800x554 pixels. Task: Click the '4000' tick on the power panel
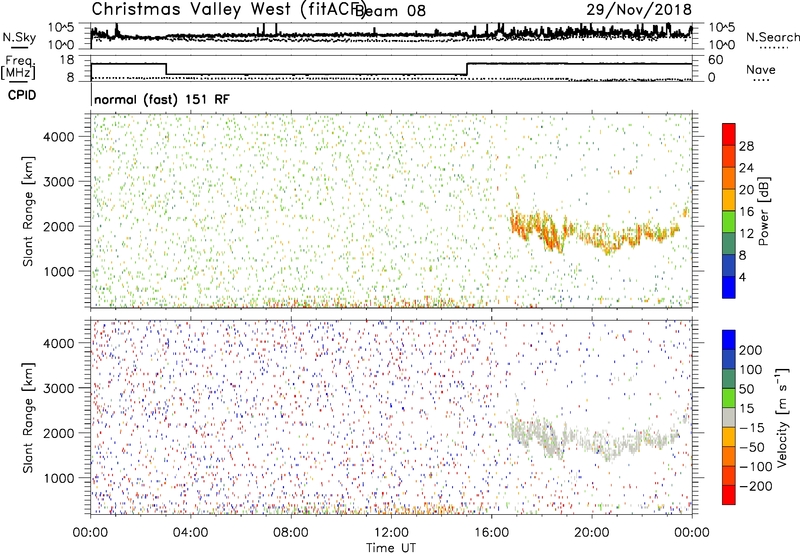pyautogui.click(x=59, y=137)
